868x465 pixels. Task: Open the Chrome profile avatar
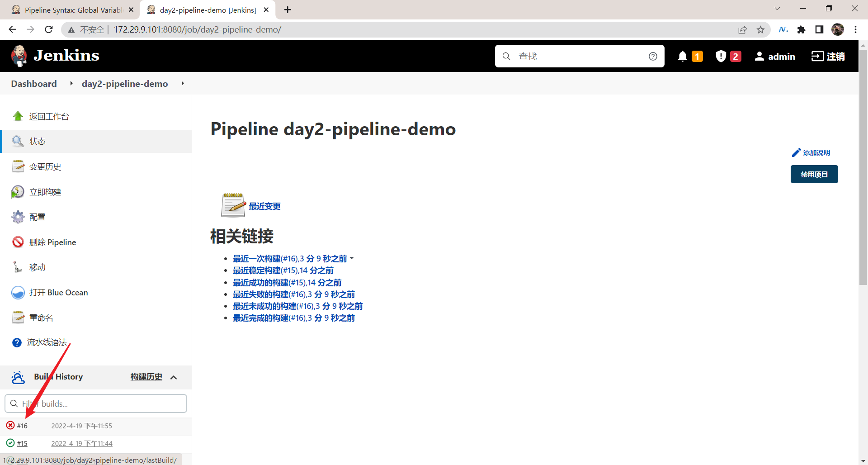838,29
